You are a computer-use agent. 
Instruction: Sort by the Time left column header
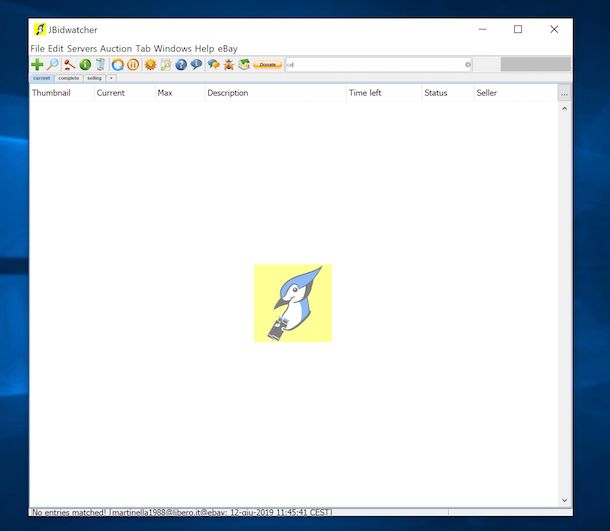click(x=384, y=93)
